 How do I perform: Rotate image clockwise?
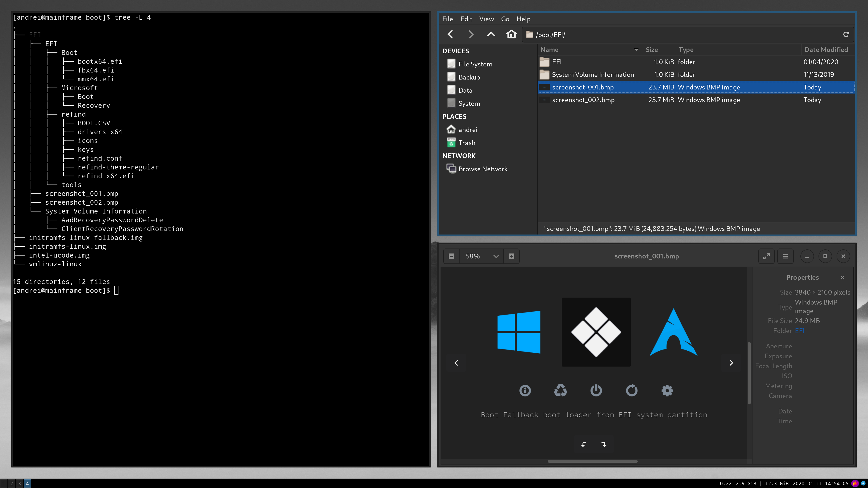point(604,445)
